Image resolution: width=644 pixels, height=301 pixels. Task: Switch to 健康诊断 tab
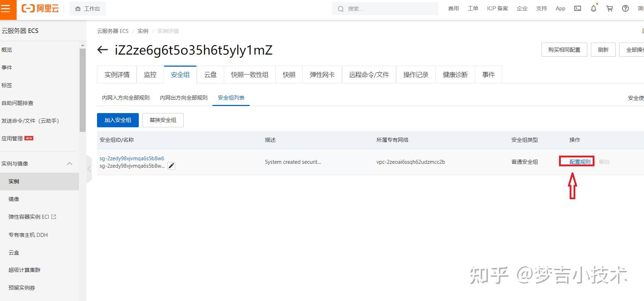point(455,74)
